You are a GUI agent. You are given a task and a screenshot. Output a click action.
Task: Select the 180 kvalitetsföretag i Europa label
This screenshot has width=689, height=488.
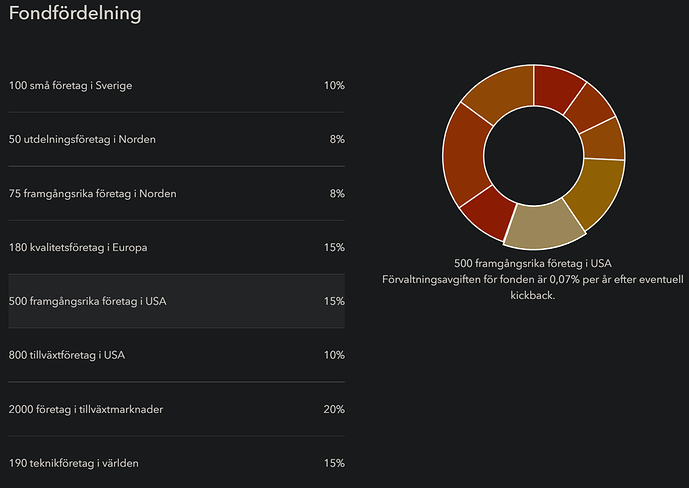click(78, 248)
